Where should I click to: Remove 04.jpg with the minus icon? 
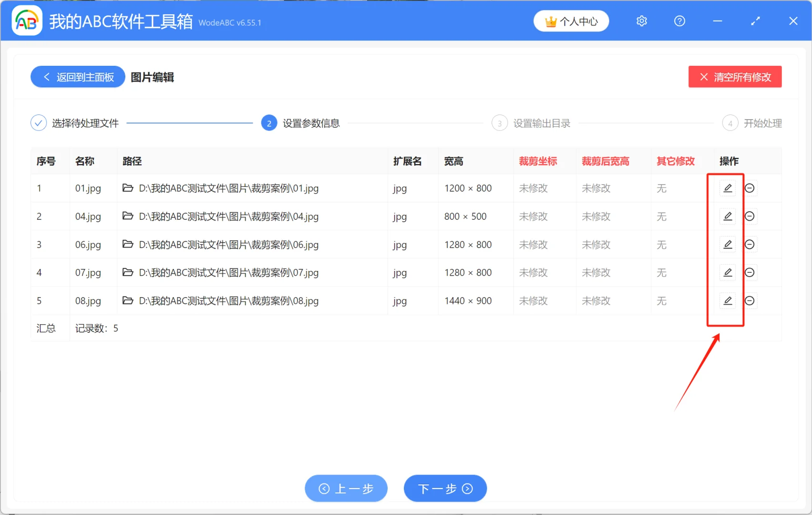750,216
